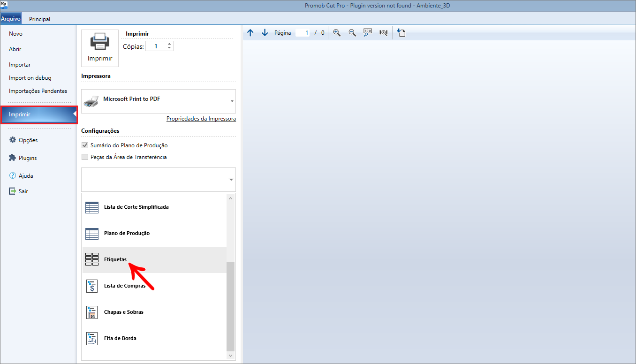Click the Microsoft Print to PDF printer name

[x=132, y=99]
